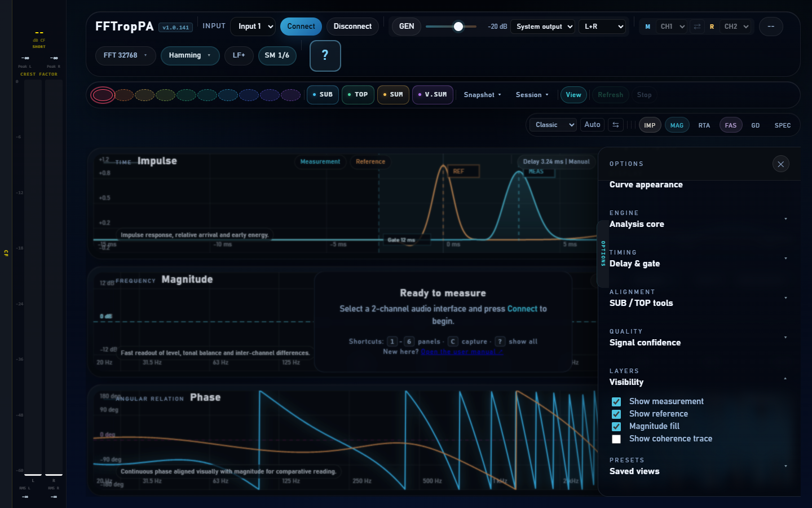Click the swap arrows icon beside Auto
812x508 pixels.
click(616, 125)
